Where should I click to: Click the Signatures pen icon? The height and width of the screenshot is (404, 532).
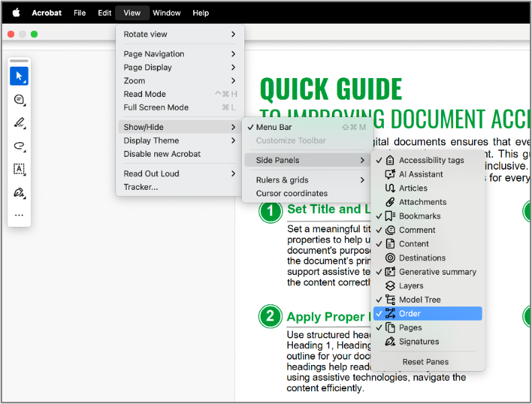pyautogui.click(x=390, y=341)
